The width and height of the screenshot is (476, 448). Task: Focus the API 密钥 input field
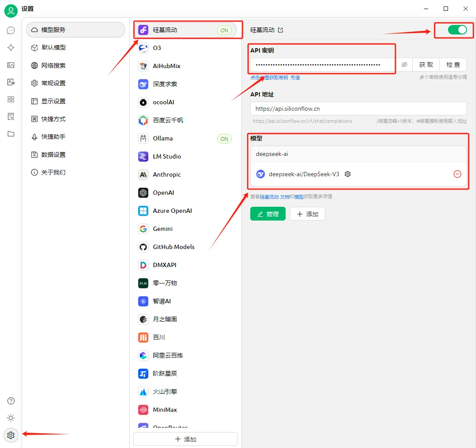[324, 65]
